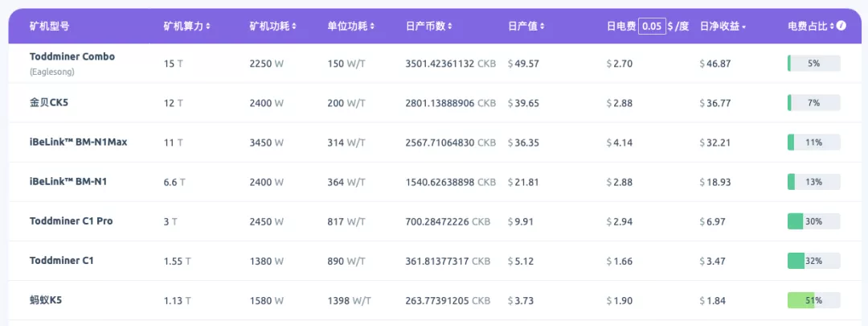Screen dimensions: 868x326
Task: Select the $4.14 electricity cost
Action: (x=620, y=142)
